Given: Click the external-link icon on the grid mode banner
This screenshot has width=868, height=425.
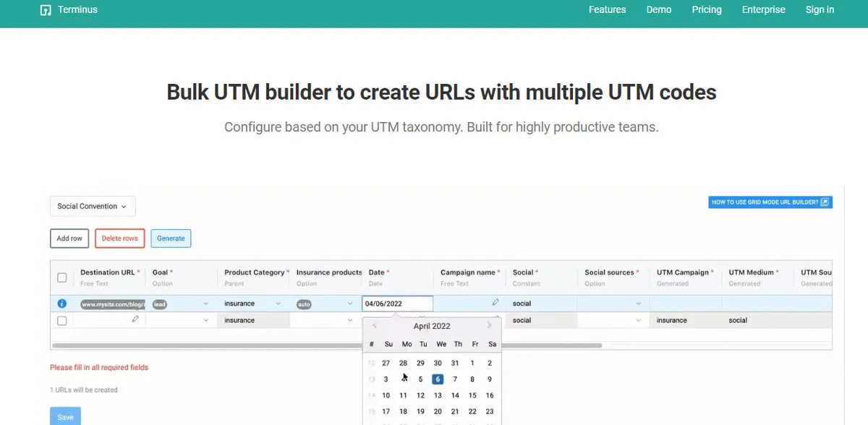Looking at the screenshot, I should (x=825, y=202).
